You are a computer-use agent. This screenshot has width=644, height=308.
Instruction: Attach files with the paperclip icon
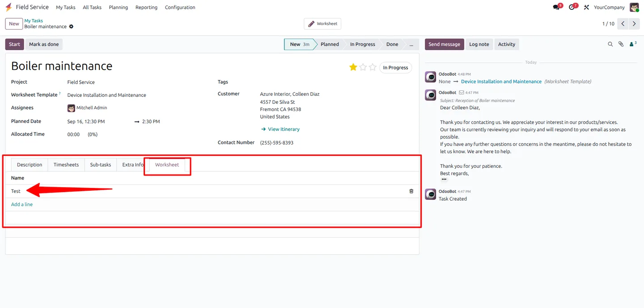(621, 44)
